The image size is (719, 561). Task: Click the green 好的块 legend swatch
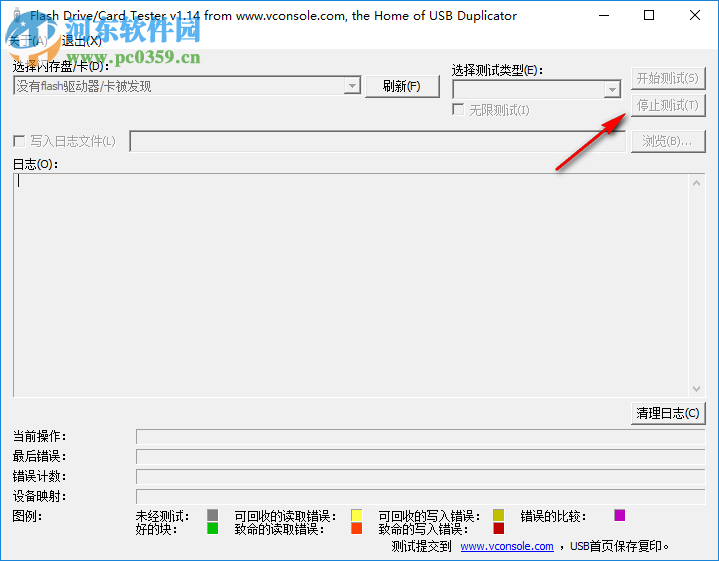pos(212,528)
